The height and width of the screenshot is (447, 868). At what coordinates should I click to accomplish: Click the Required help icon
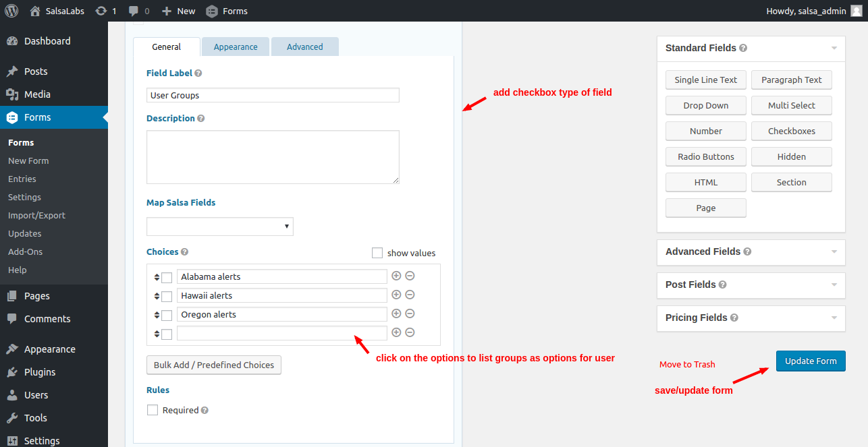205,410
